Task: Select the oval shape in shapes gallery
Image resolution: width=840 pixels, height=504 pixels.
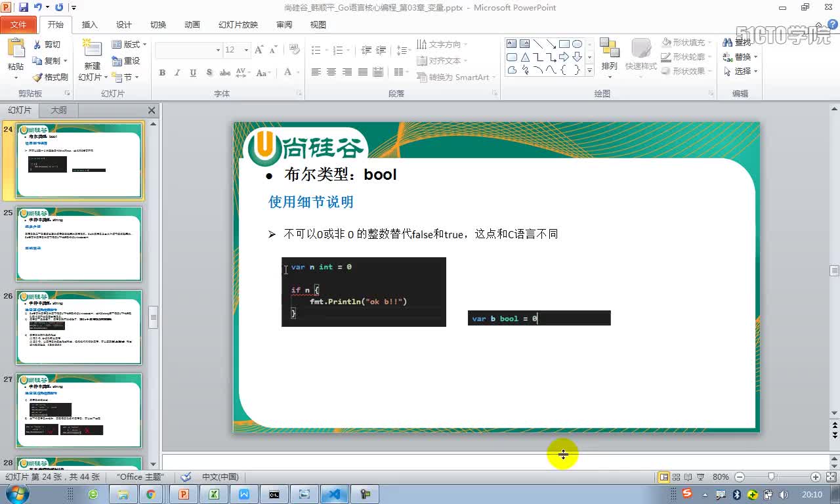Action: coord(577,44)
